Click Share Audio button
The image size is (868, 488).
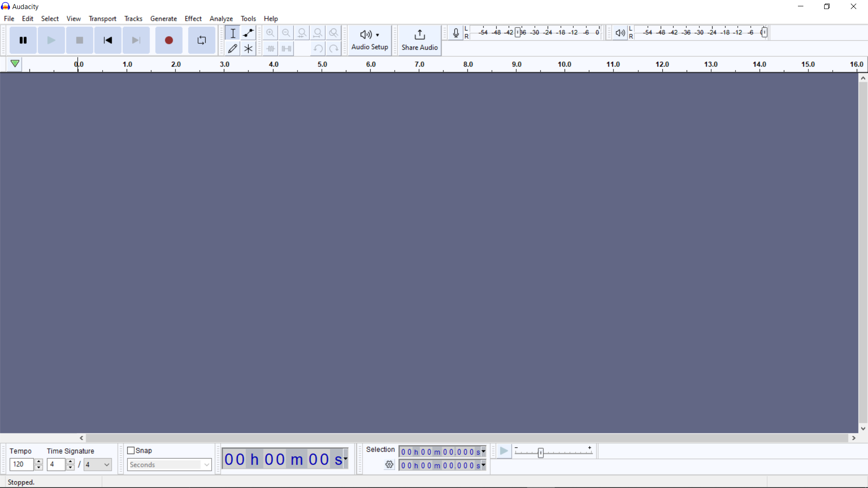pos(420,40)
